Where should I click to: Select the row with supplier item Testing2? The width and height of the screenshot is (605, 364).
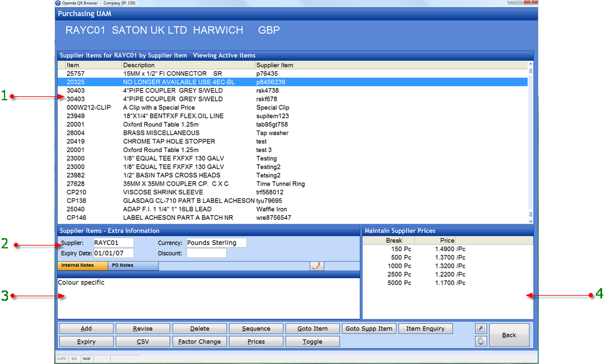tap(293, 167)
